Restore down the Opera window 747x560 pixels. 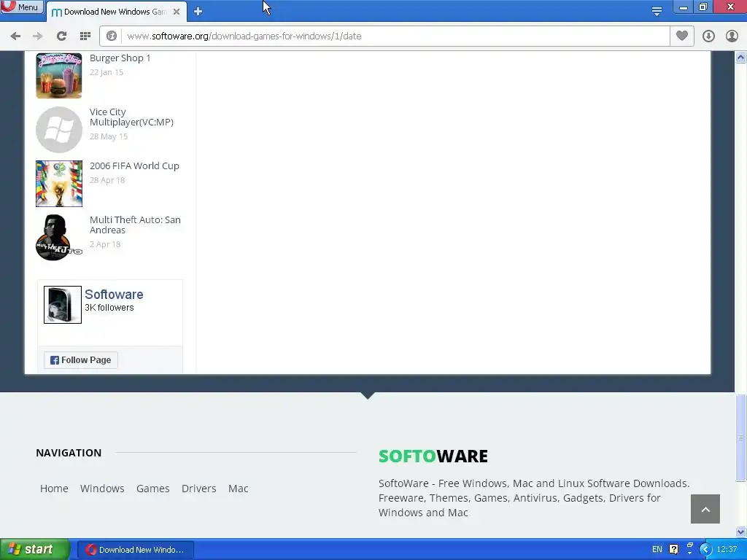(x=703, y=7)
